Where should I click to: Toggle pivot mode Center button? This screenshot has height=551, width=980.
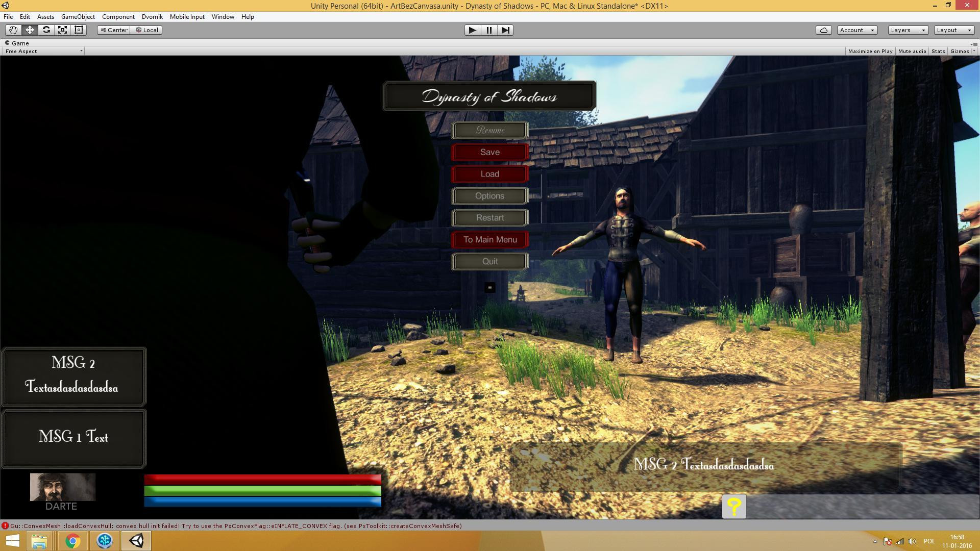[x=114, y=30]
